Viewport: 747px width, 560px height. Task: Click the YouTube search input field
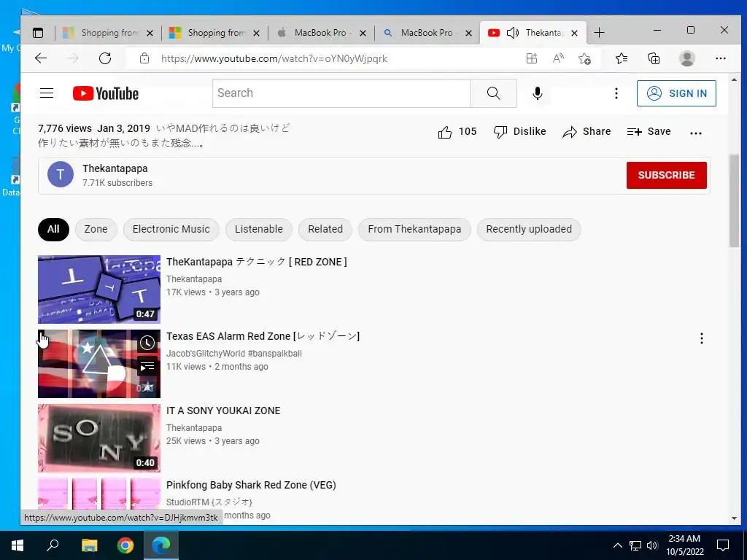coord(341,93)
